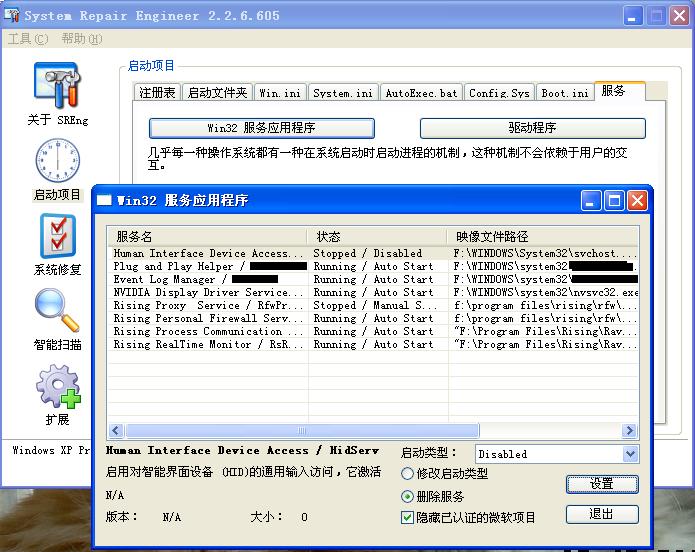Click the 设置 button

coord(602,484)
